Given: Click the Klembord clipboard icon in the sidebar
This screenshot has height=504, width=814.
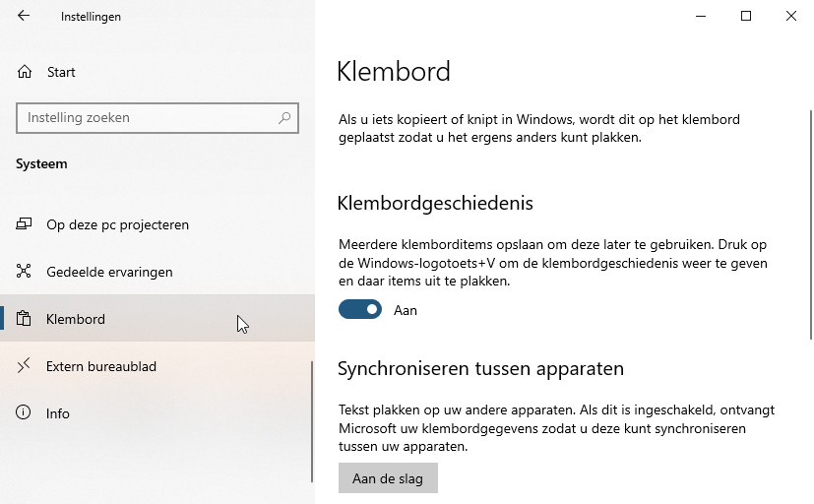Looking at the screenshot, I should pos(25,319).
